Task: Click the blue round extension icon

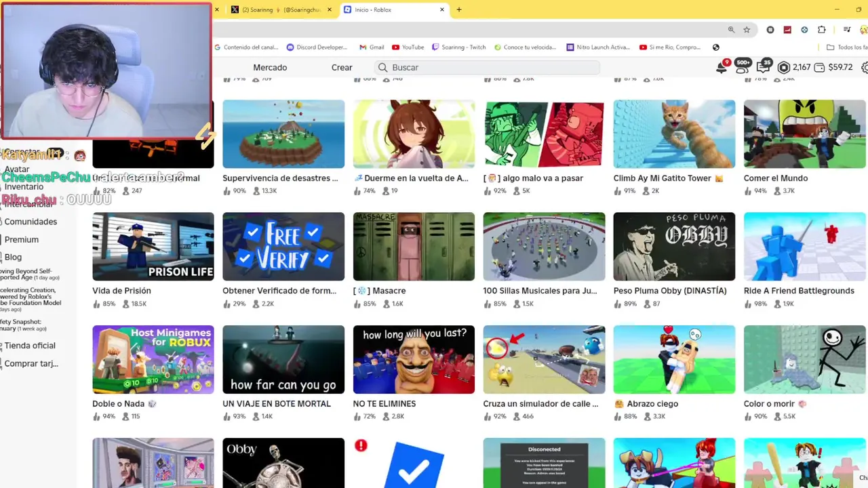Action: click(x=804, y=30)
